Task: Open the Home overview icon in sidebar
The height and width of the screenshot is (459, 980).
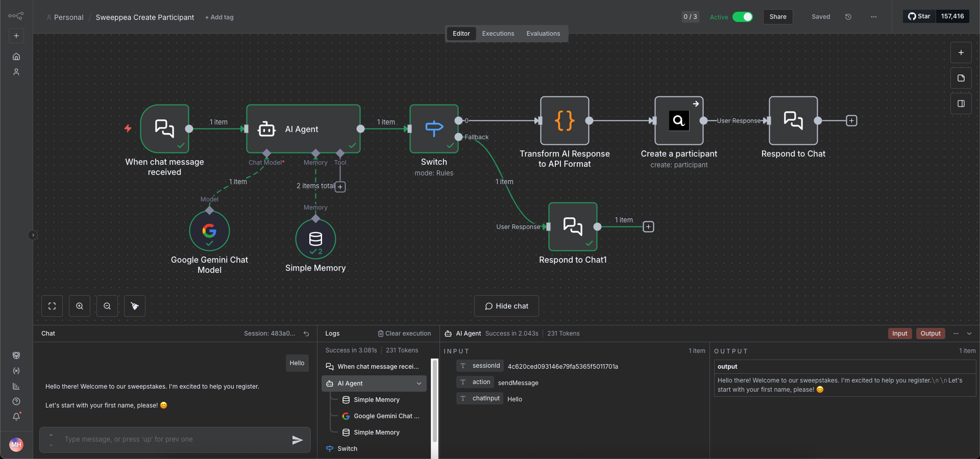Action: pos(16,57)
